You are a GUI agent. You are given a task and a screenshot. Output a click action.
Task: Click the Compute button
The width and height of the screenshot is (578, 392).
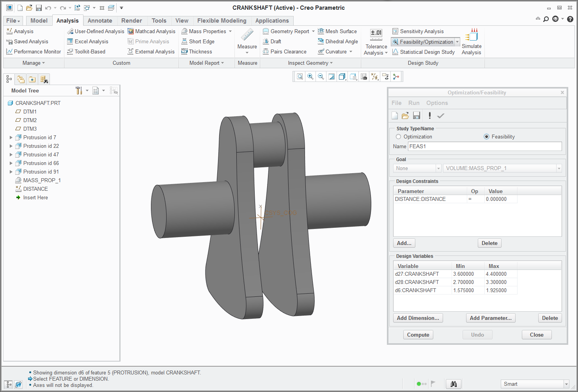[x=418, y=335]
